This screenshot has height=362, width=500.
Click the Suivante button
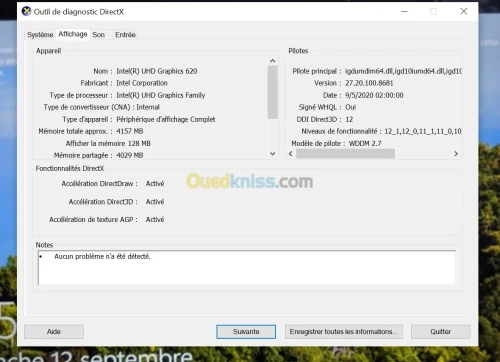pos(246,332)
